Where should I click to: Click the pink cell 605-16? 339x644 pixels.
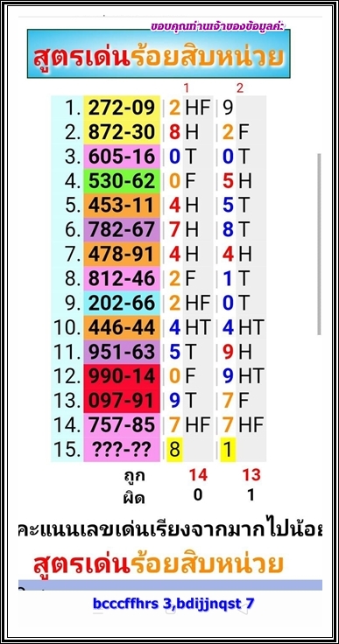[122, 157]
